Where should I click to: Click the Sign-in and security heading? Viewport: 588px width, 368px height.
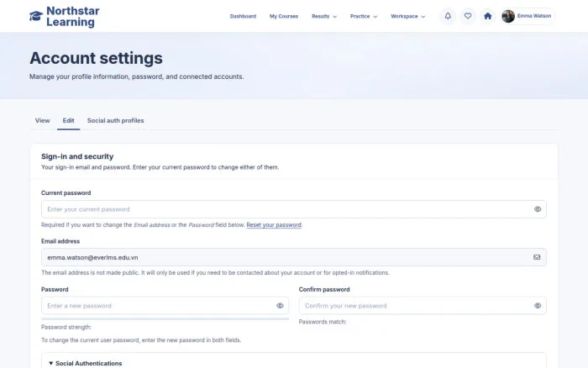click(x=77, y=156)
